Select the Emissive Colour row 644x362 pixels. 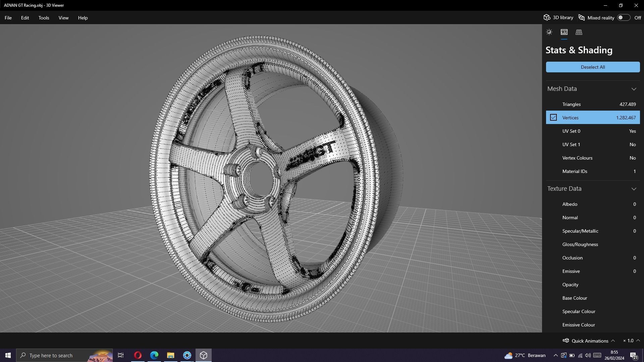(593, 325)
